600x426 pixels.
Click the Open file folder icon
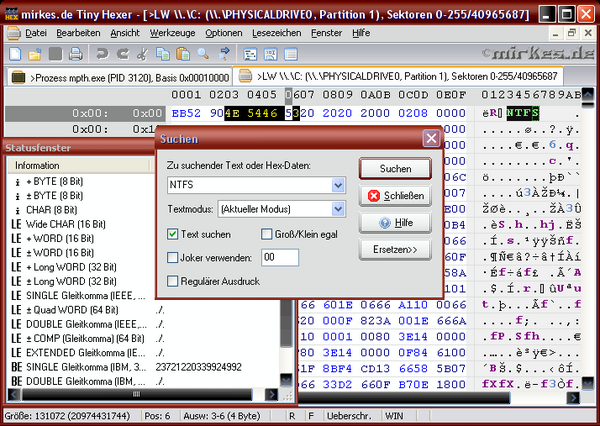click(35, 54)
